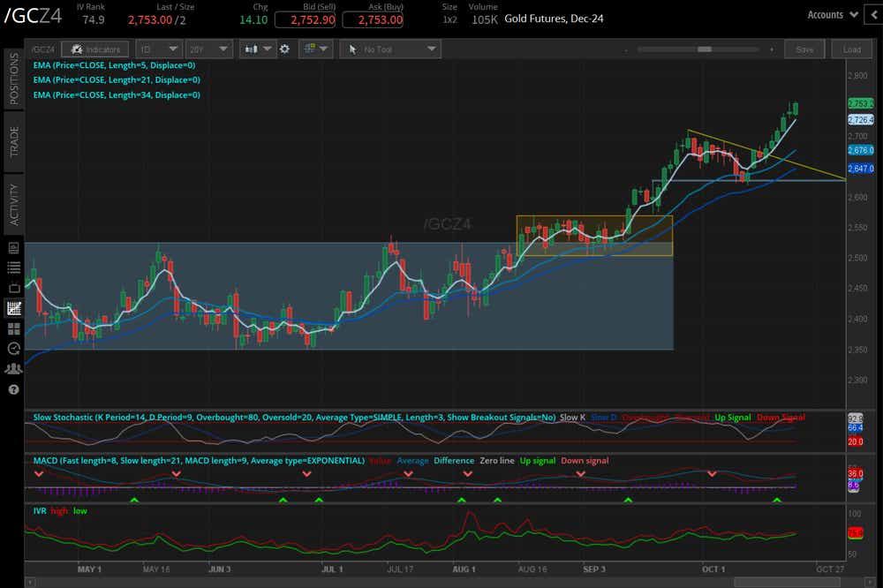883x588 pixels.
Task: Click the Volume 105K value
Action: point(484,19)
